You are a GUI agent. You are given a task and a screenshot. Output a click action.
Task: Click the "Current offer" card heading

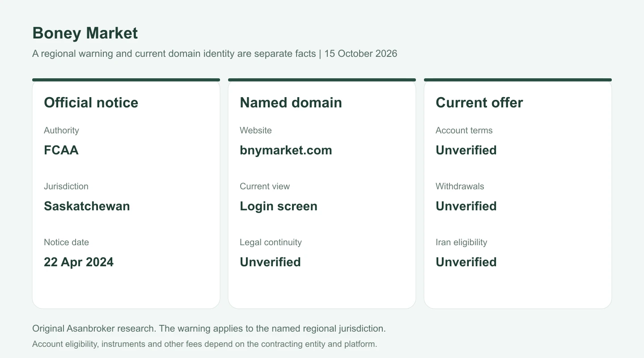point(479,102)
